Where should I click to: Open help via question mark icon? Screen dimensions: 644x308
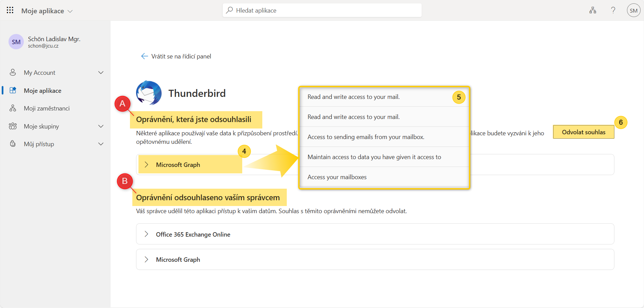(613, 10)
